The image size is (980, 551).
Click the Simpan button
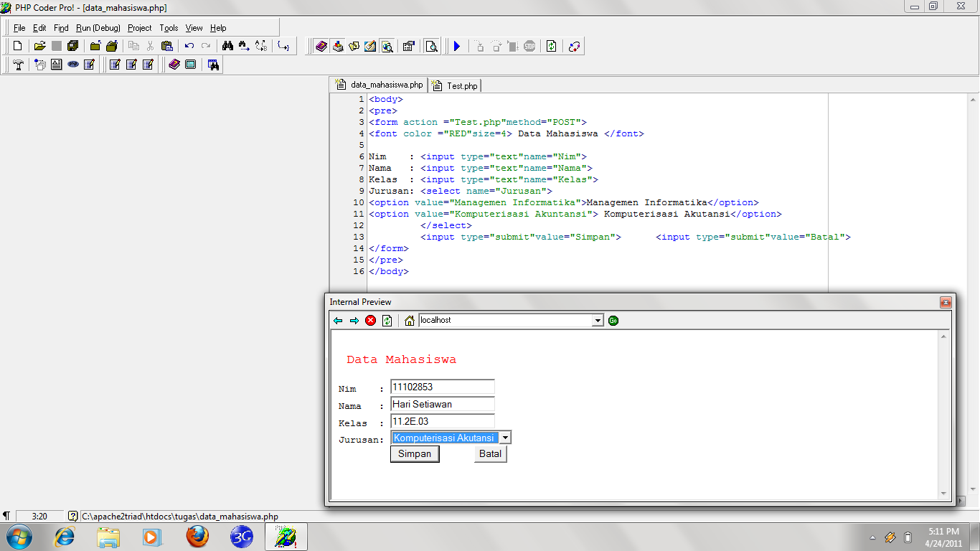point(415,453)
